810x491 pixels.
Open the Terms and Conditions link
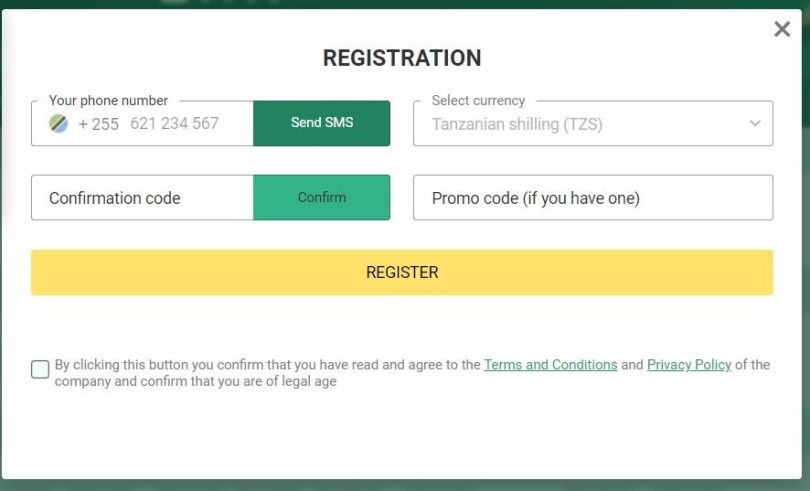pos(550,365)
